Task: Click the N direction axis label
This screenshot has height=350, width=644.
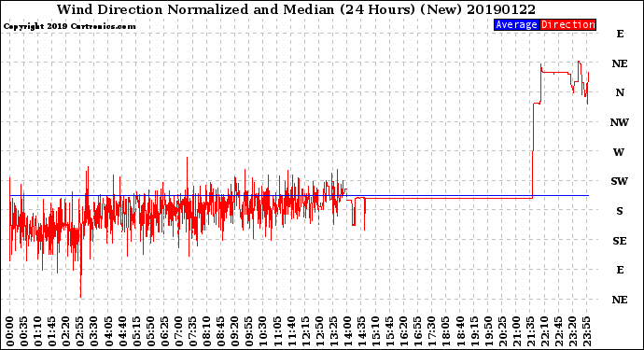Action: coord(620,92)
